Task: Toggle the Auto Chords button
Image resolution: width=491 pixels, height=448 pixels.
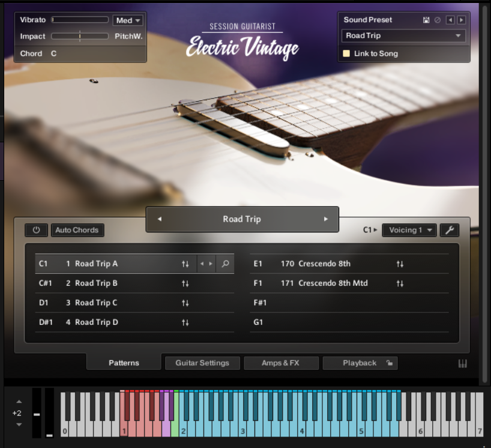Action: click(x=77, y=230)
